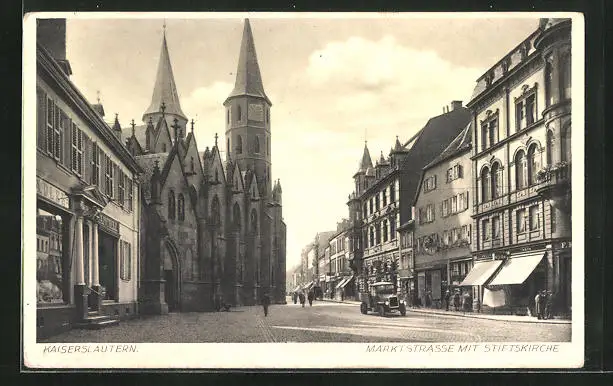Click the arched Gothic church entrance portal
This screenshot has height=386, width=613.
tap(170, 276)
